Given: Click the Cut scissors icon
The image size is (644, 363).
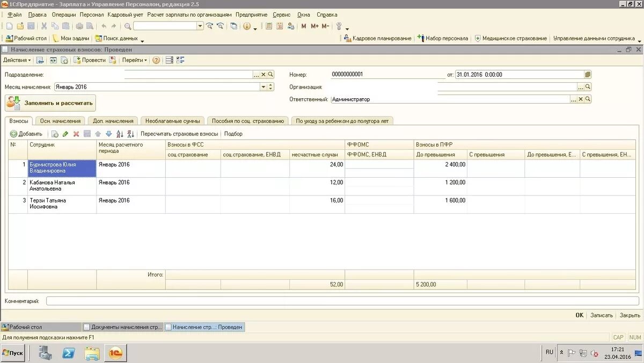Looking at the screenshot, I should 44,26.
